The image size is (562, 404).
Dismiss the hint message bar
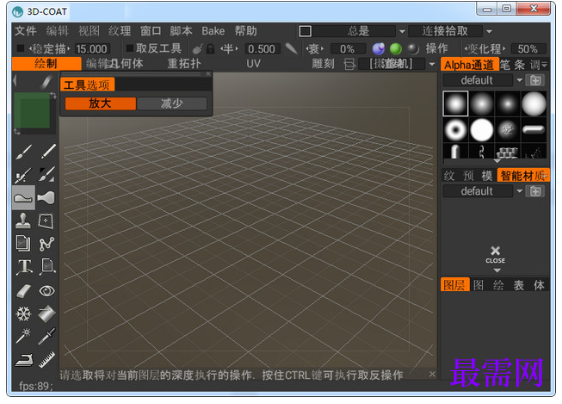coord(432,374)
